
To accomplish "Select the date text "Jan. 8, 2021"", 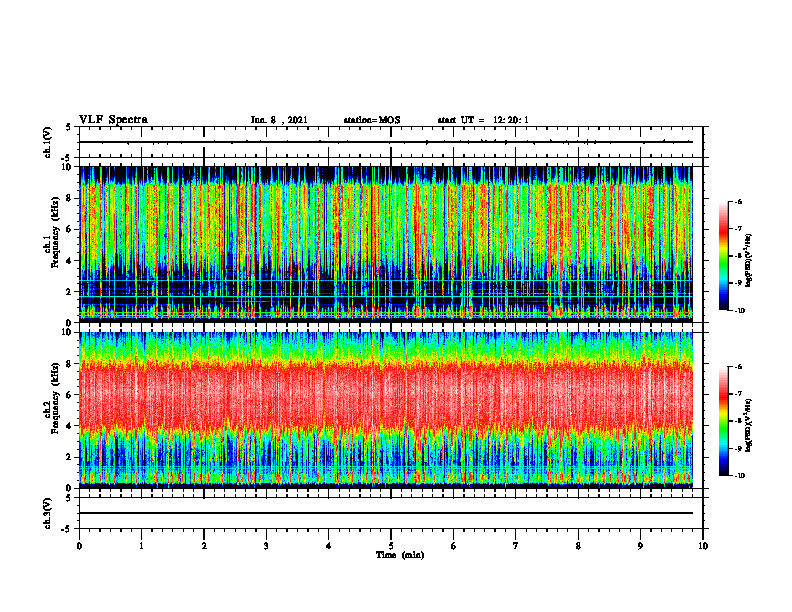I will [279, 120].
